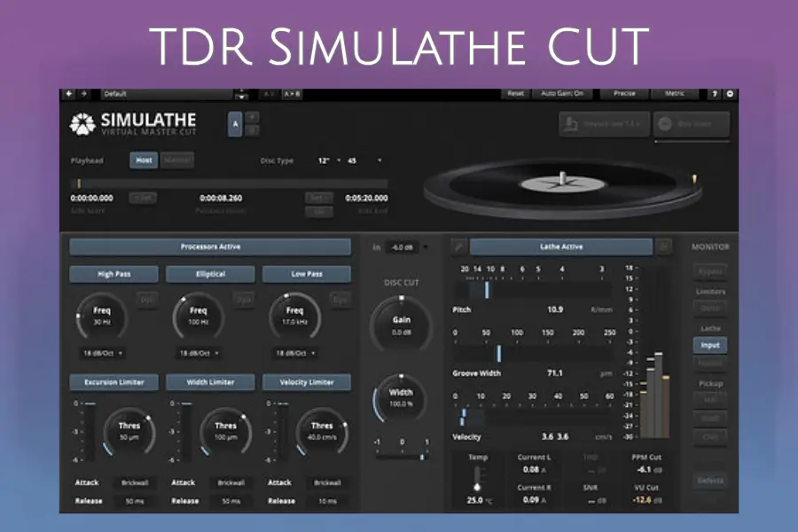This screenshot has height=532, width=798.
Task: Open the In -6.0 dB dropdown
Action: [x=407, y=247]
